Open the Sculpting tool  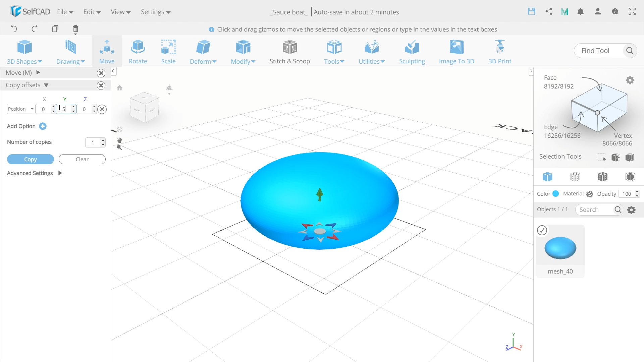tap(412, 52)
